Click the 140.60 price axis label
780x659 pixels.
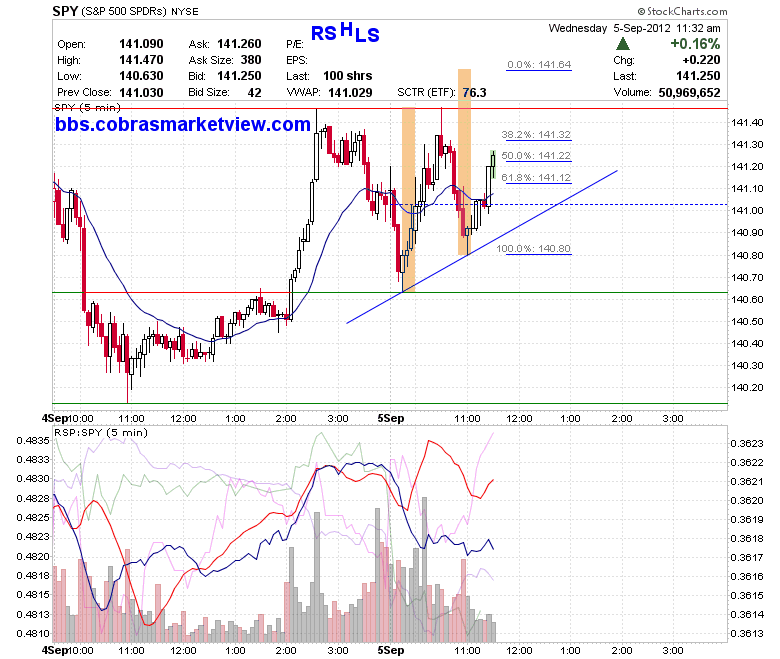(747, 299)
